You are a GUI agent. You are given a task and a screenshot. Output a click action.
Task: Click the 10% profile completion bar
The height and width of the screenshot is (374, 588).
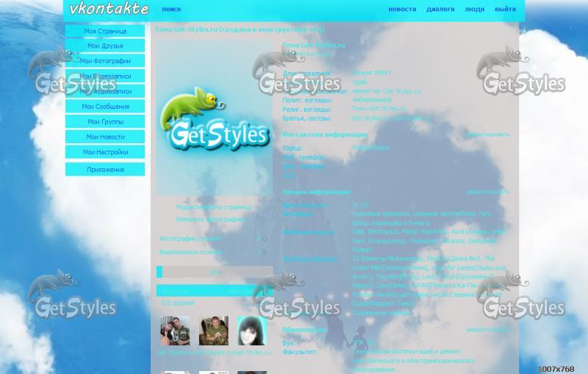215,272
